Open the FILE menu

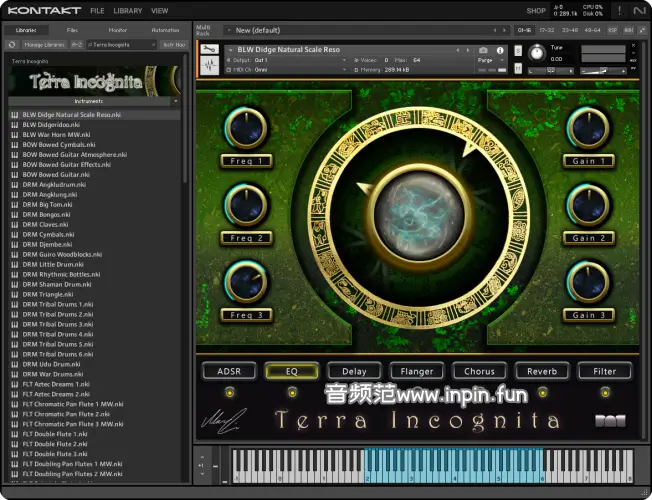tap(97, 10)
